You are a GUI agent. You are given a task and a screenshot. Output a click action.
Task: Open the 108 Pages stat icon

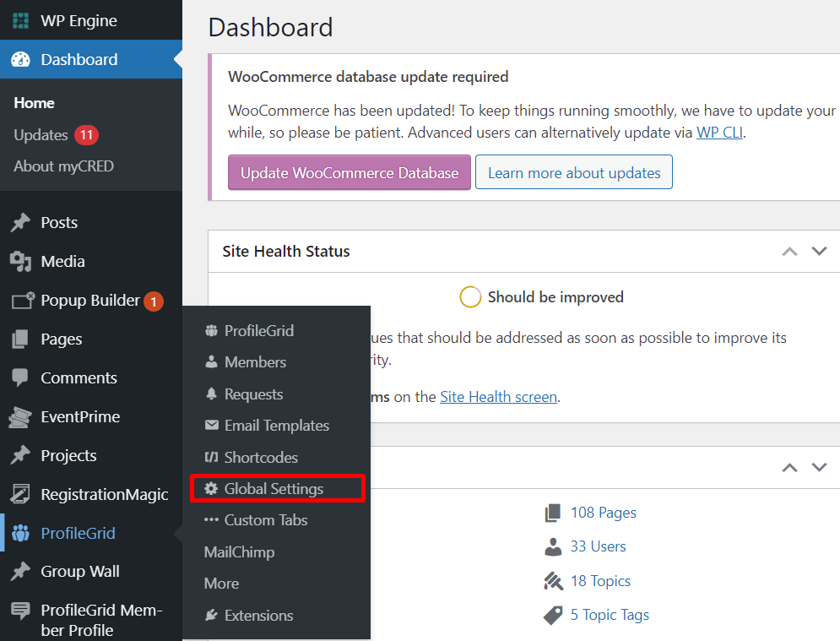point(554,512)
